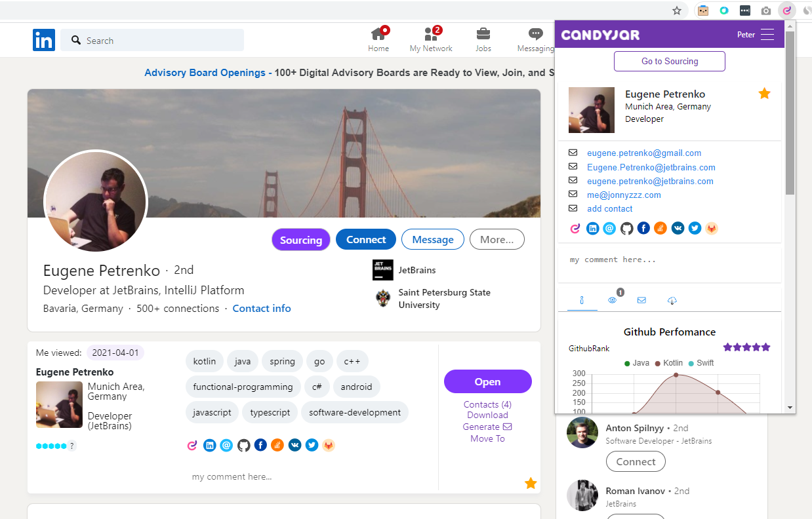Open LinkedIn icon in CandyJar panel

tap(593, 228)
